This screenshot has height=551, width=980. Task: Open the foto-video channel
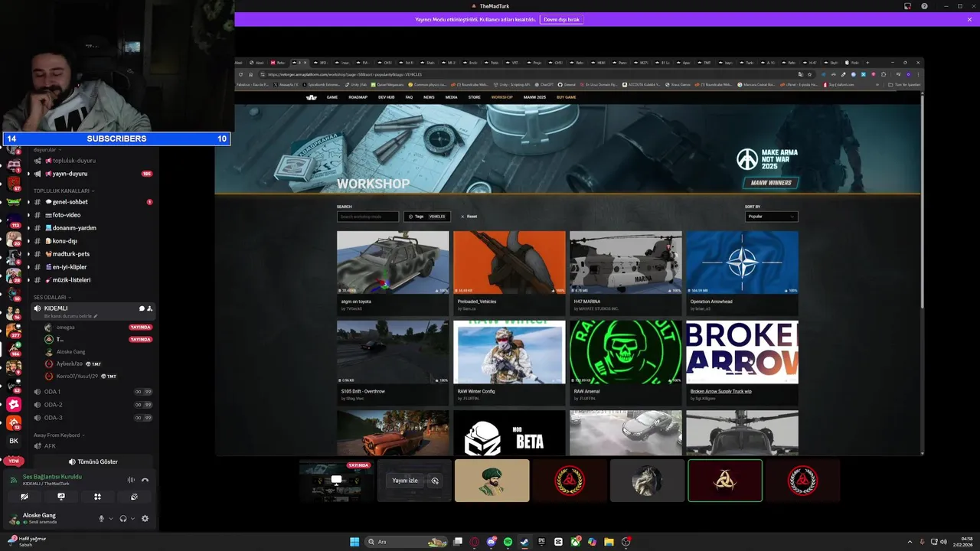[x=92, y=215]
